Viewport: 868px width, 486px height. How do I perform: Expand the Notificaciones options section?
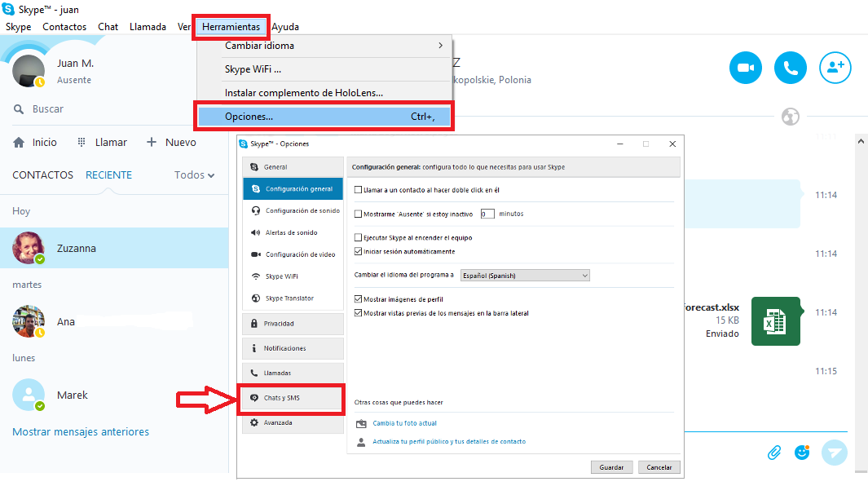tap(293, 348)
